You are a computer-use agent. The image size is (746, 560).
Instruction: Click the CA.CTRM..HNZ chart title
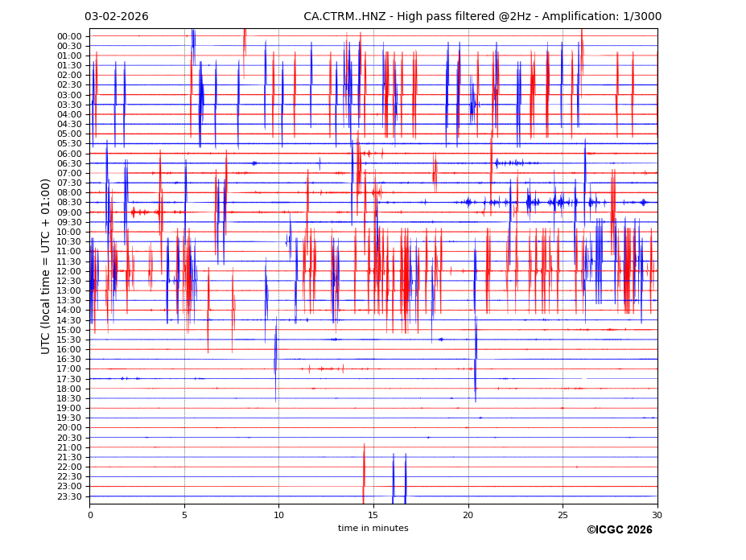[482, 17]
